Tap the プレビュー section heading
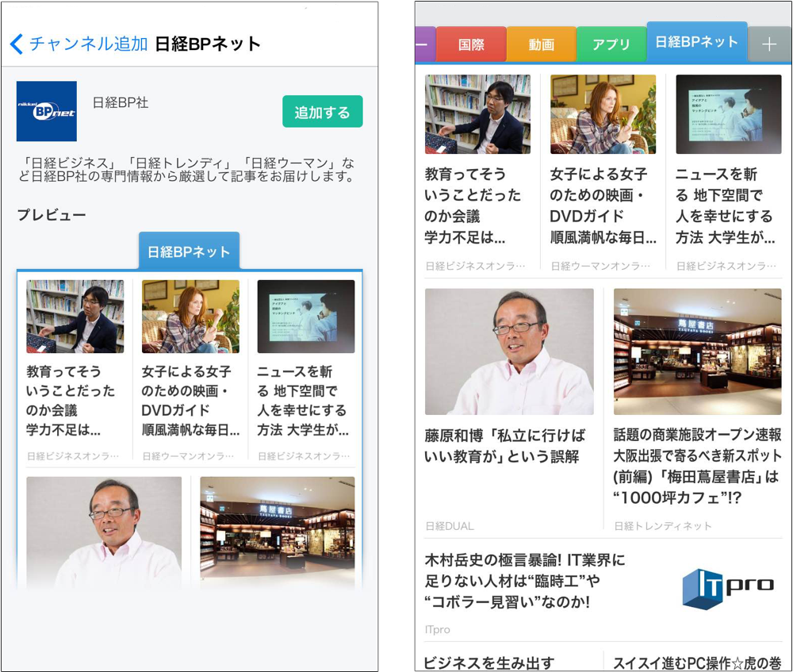This screenshot has height=672, width=793. (52, 214)
